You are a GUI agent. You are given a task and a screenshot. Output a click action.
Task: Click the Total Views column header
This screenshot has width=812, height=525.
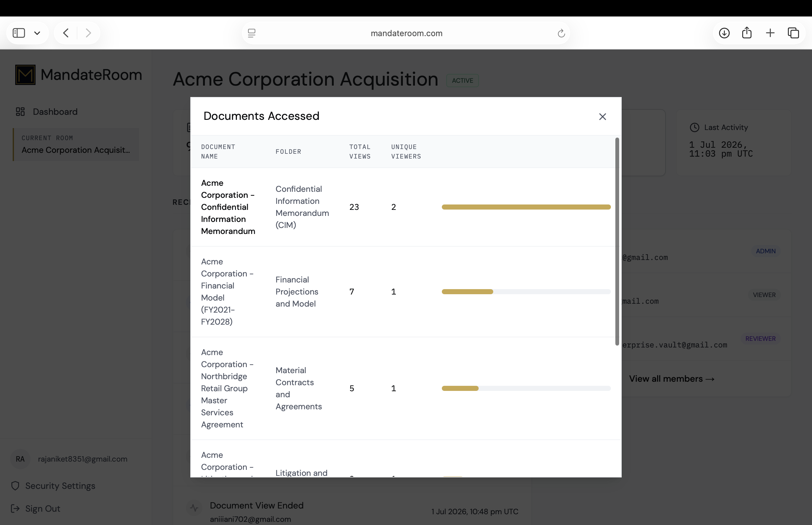pos(360,151)
